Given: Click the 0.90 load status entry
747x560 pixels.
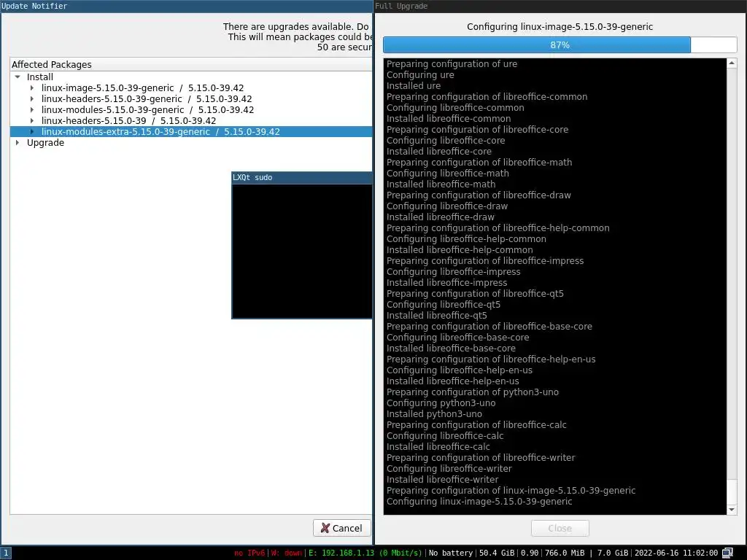Looking at the screenshot, I should (x=530, y=553).
